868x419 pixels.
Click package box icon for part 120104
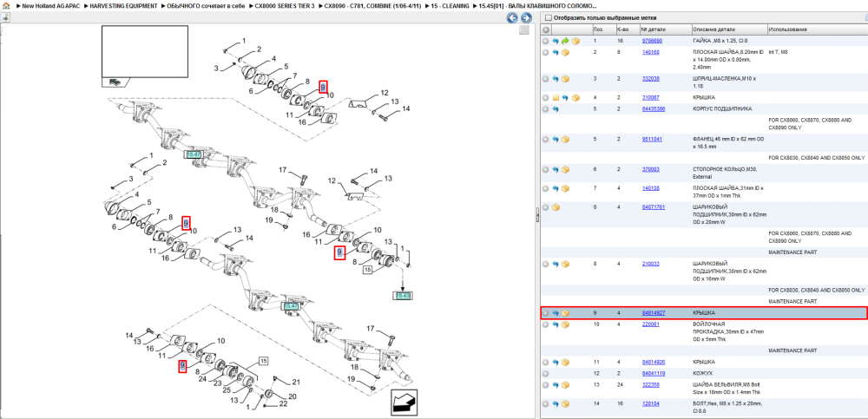tap(566, 403)
